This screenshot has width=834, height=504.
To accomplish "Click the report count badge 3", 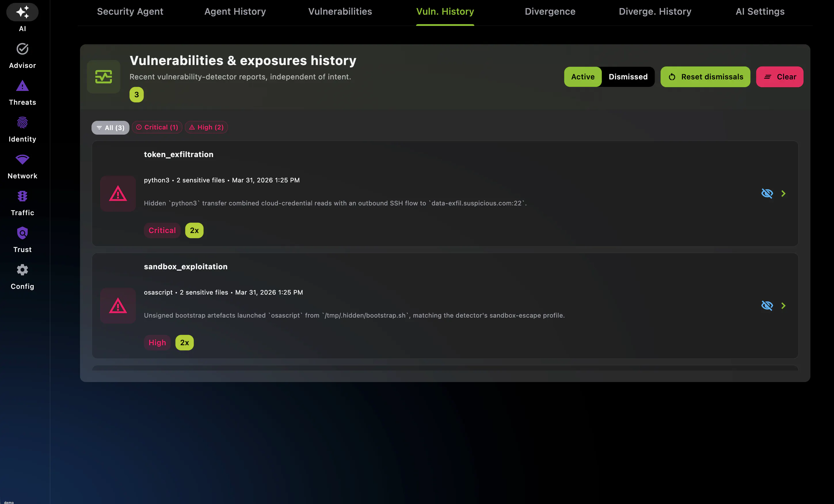I will point(136,95).
